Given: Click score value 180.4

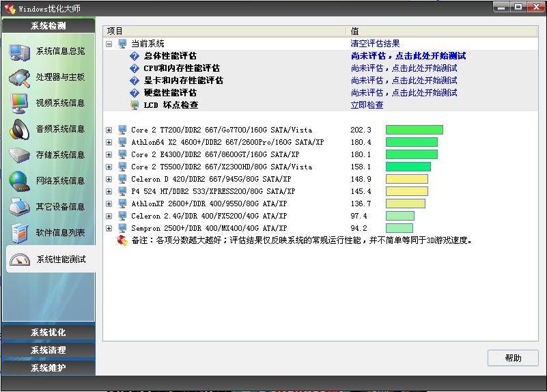Looking at the screenshot, I should tap(361, 142).
